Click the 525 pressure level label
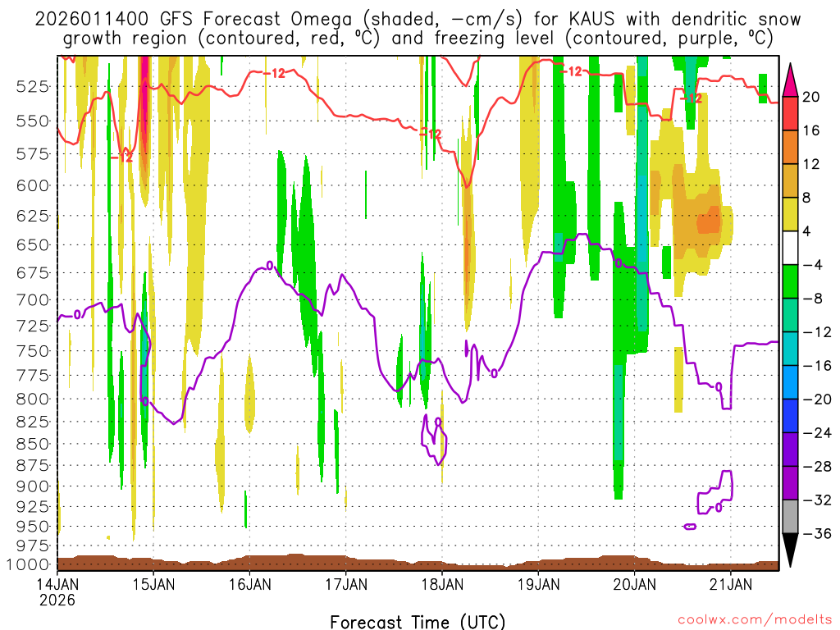 coord(33,86)
